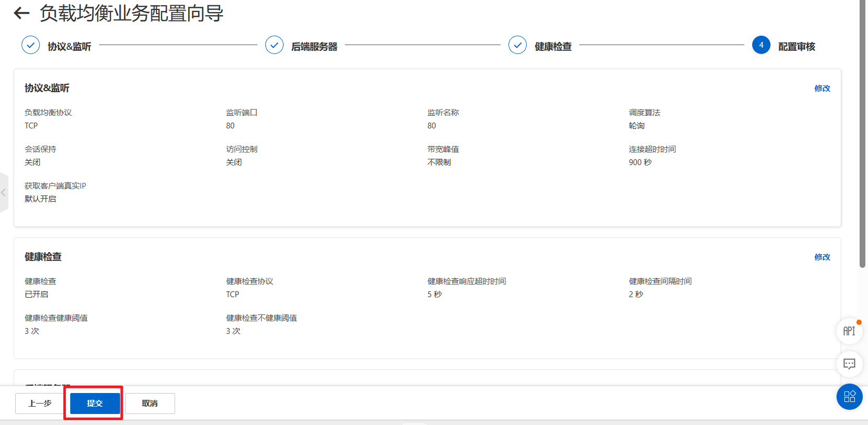Click the 900 秒 value
Viewport: 868px width, 425px height.
coord(640,162)
